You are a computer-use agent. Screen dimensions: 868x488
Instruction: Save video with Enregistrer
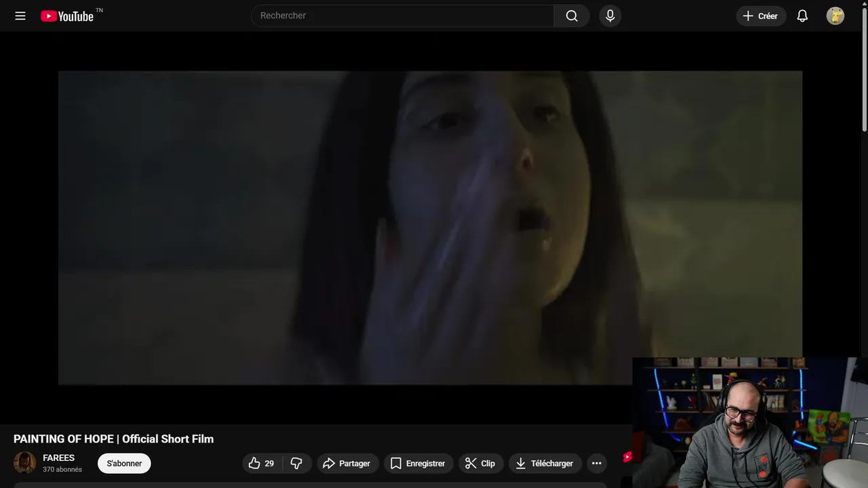pyautogui.click(x=418, y=464)
